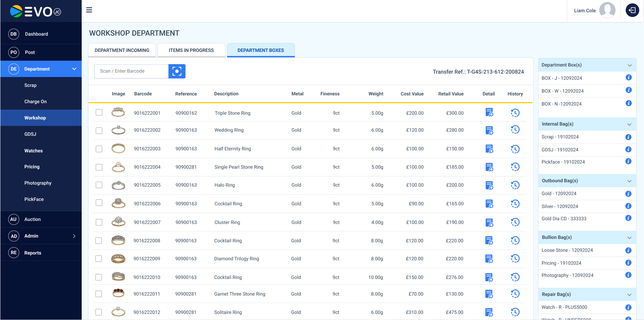Image resolution: width=644 pixels, height=320 pixels.
Task: Click the logout icon in top right
Action: [632, 11]
